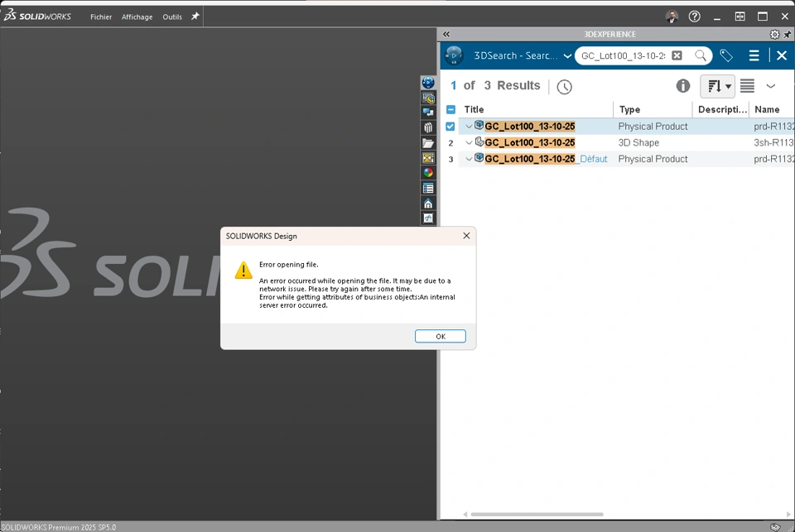
Task: Click the search input field
Action: pos(623,55)
